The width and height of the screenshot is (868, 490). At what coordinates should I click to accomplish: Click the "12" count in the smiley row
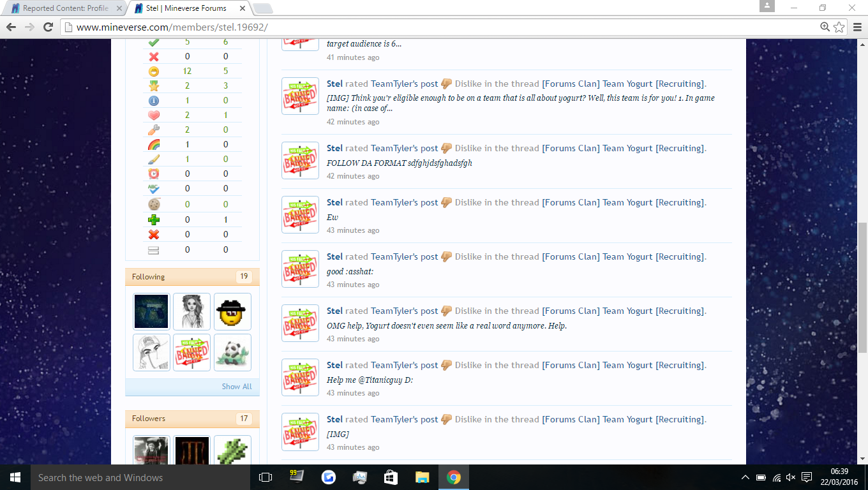point(187,71)
